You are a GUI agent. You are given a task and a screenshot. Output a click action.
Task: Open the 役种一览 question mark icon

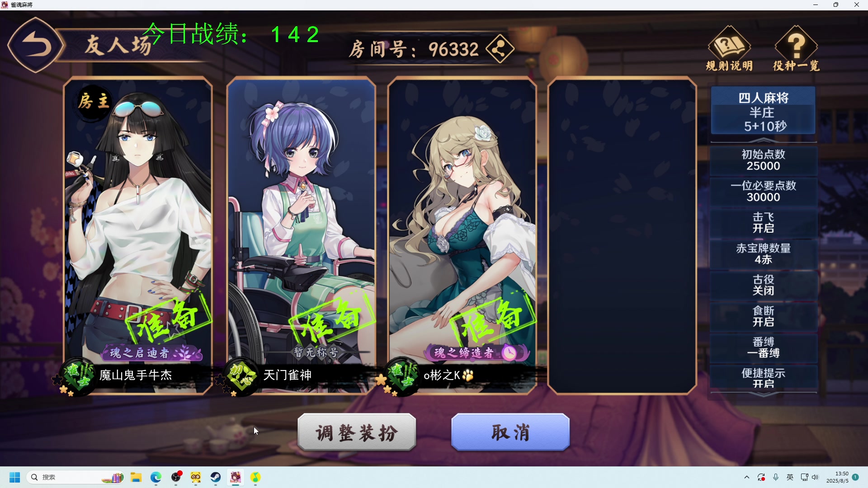pos(796,48)
